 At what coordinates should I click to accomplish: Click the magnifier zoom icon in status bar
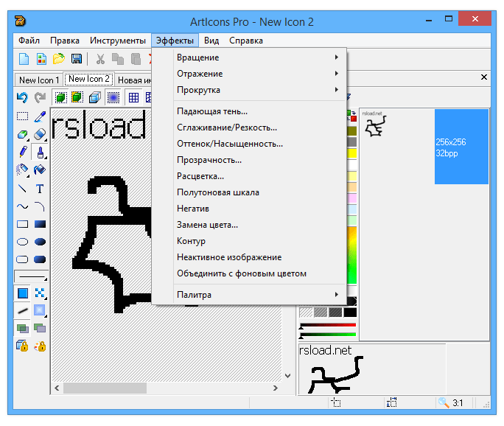tap(444, 402)
